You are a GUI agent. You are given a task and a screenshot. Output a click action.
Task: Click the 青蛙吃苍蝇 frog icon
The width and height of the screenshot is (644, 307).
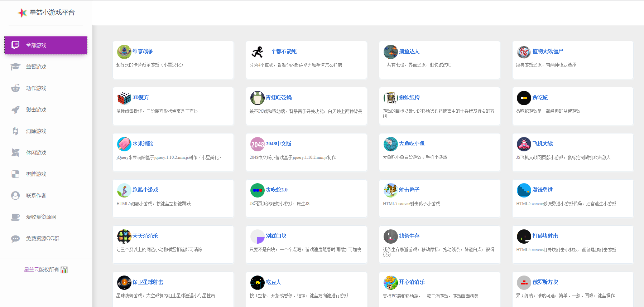point(257,98)
